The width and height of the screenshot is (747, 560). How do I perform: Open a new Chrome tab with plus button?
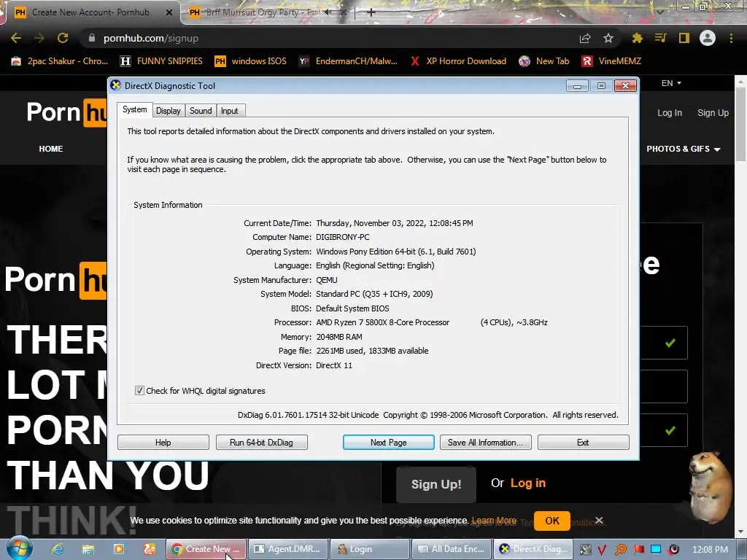371,12
